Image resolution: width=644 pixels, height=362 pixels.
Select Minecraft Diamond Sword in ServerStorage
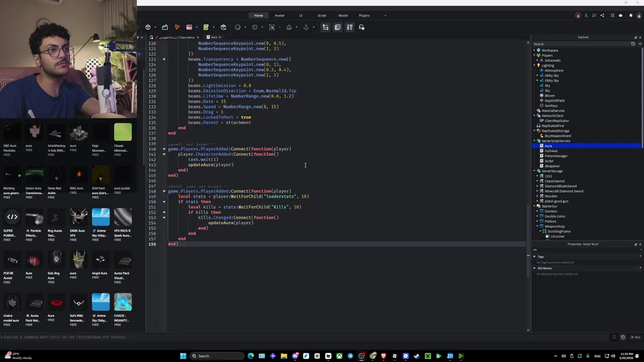[x=564, y=191]
